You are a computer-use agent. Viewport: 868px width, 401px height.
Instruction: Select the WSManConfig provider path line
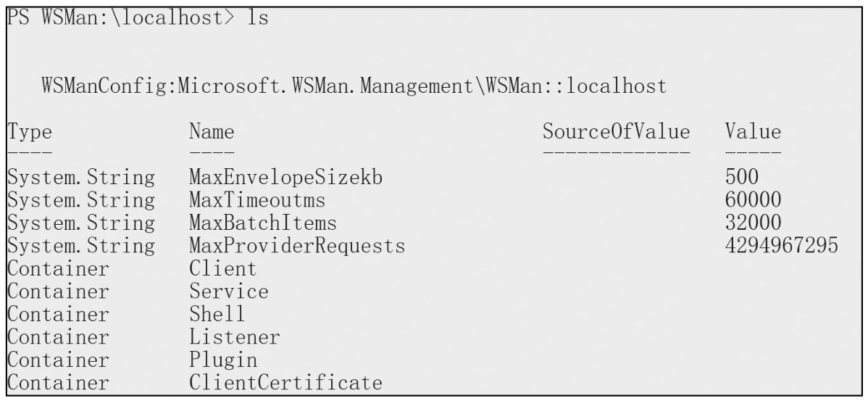click(354, 86)
